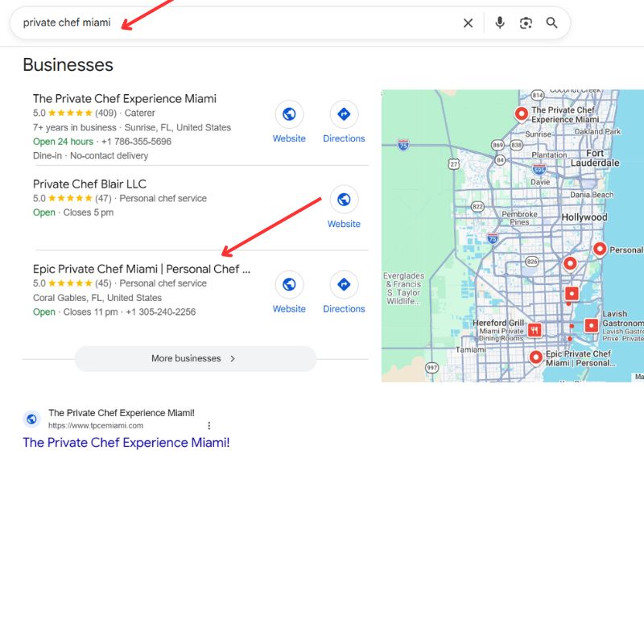Click the Epic Private Chef Miami map pin
The image size is (644, 644).
pos(535,356)
